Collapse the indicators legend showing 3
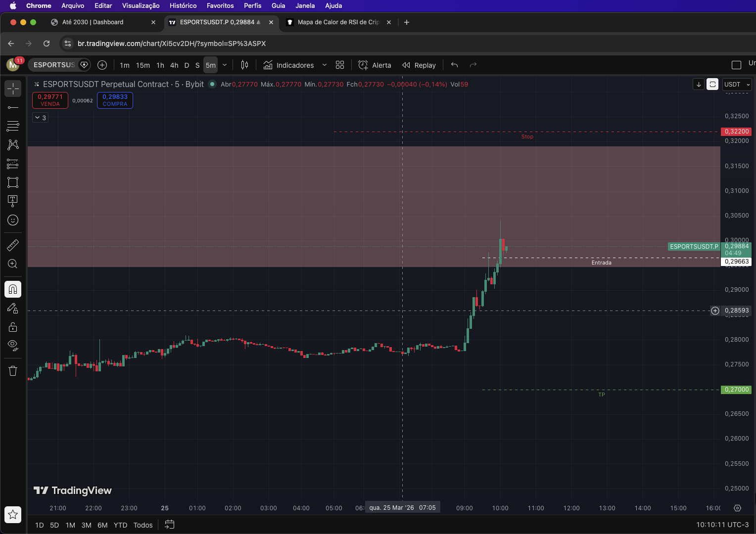 coord(41,118)
